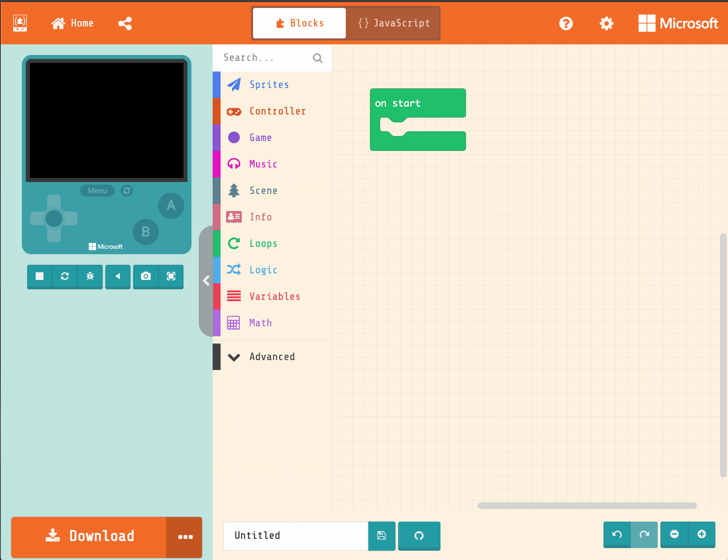
Task: Go to the Home screen
Action: coord(72,23)
